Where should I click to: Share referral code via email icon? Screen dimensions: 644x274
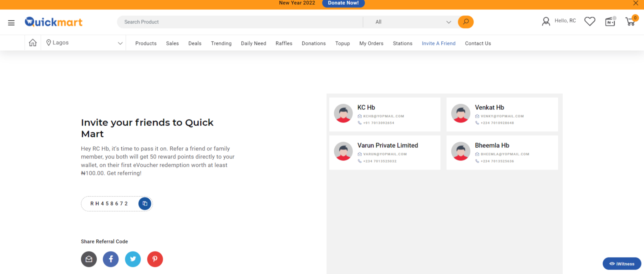click(x=89, y=259)
